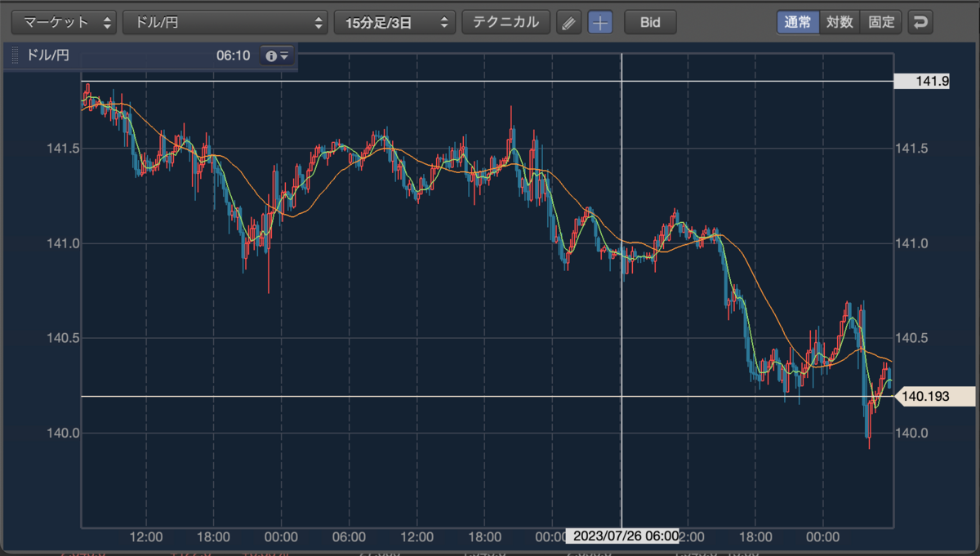Open the 15分足/3日 timeframe dropdown
Viewport: 980px width, 556px height.
tap(394, 22)
